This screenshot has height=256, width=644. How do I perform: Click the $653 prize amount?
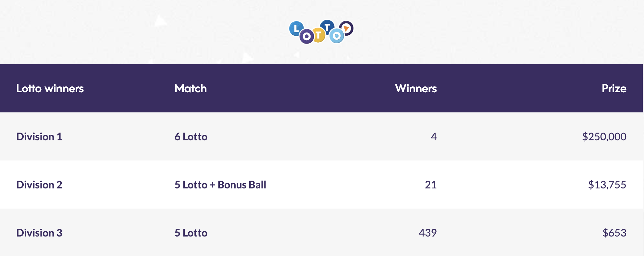coord(614,233)
